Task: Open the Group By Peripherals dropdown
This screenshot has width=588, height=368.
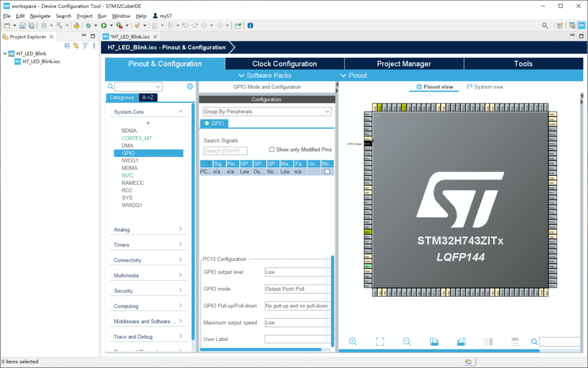Action: [267, 112]
